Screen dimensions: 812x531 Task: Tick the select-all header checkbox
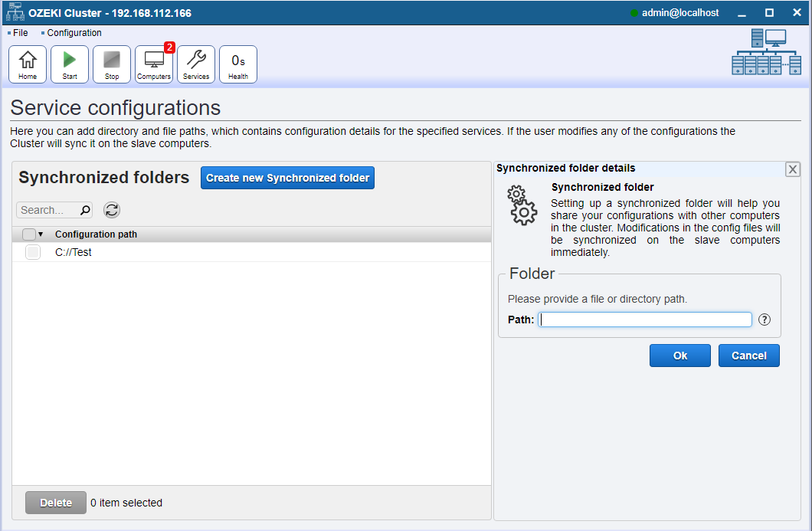29,234
